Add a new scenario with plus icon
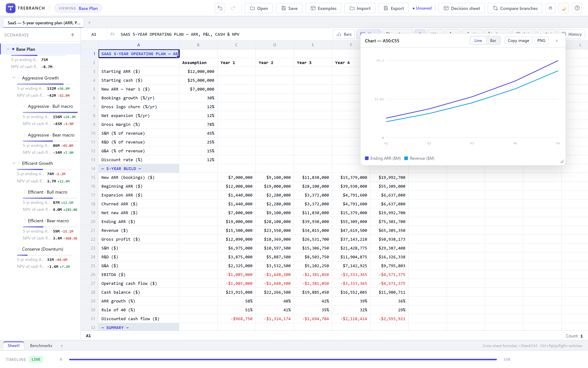This screenshot has width=588, height=368. [72, 35]
